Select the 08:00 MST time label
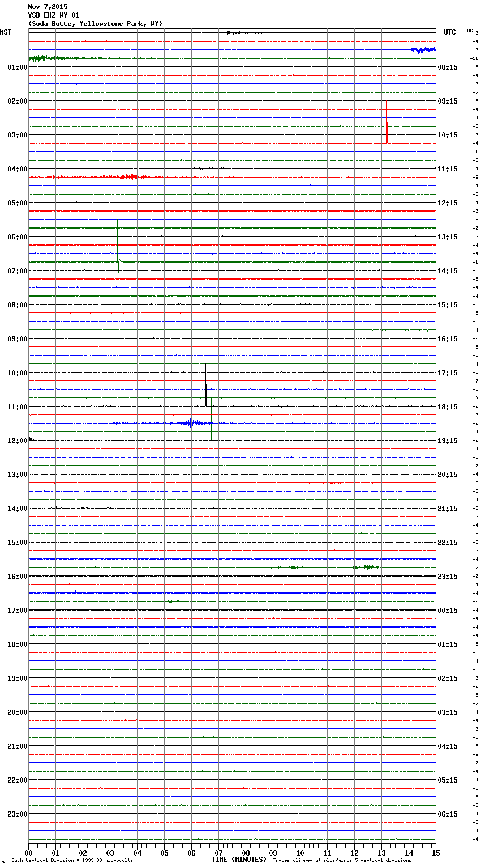Viewport: 481px width, 868px height. (x=18, y=305)
